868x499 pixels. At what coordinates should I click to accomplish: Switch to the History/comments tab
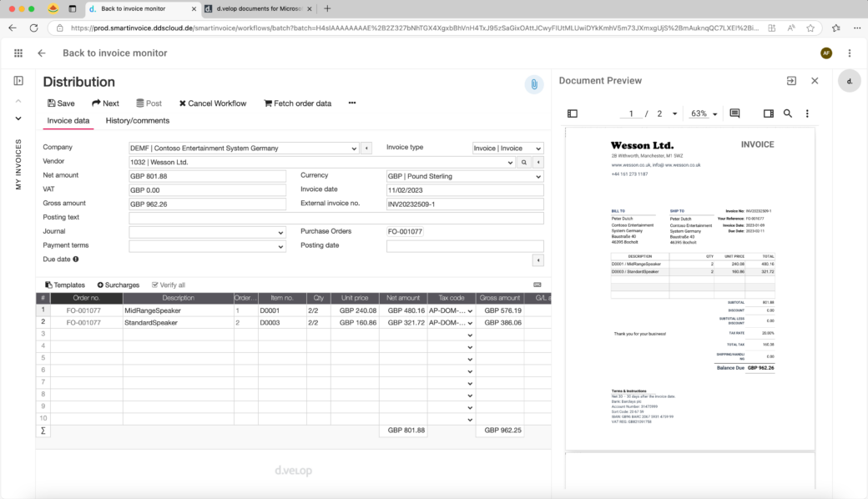(137, 121)
